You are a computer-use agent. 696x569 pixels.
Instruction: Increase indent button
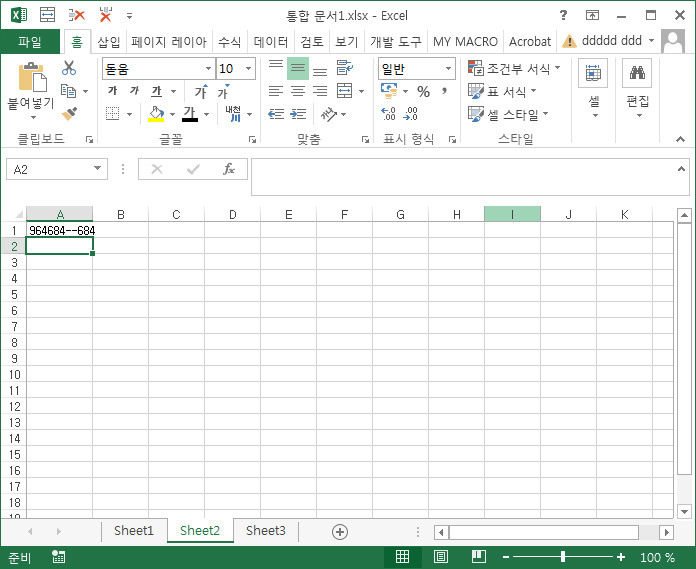(x=298, y=114)
